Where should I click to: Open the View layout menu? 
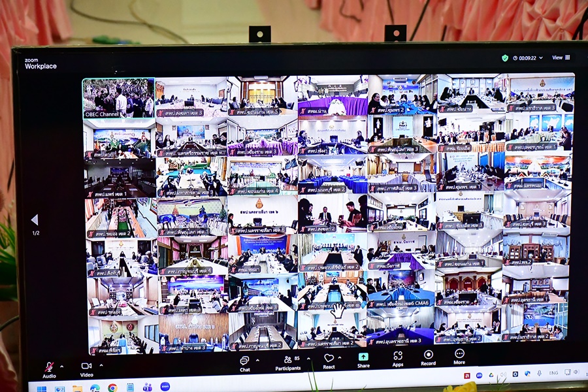tap(561, 57)
